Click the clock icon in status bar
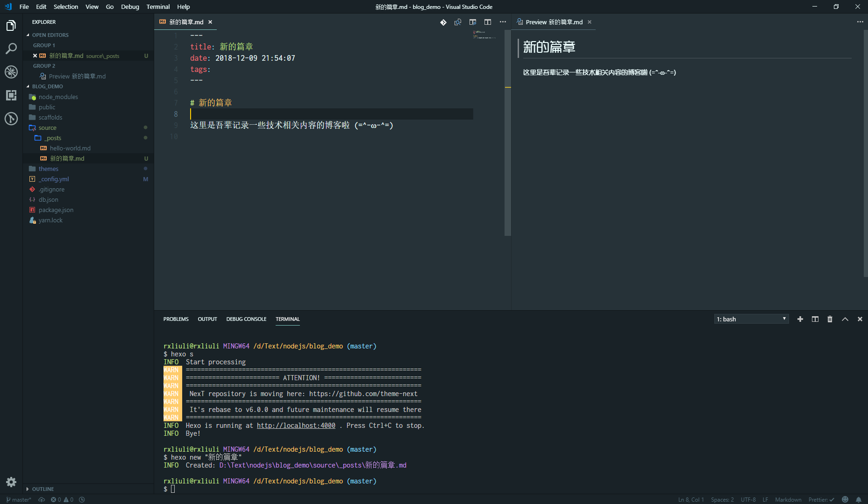This screenshot has height=504, width=868. tap(82, 499)
